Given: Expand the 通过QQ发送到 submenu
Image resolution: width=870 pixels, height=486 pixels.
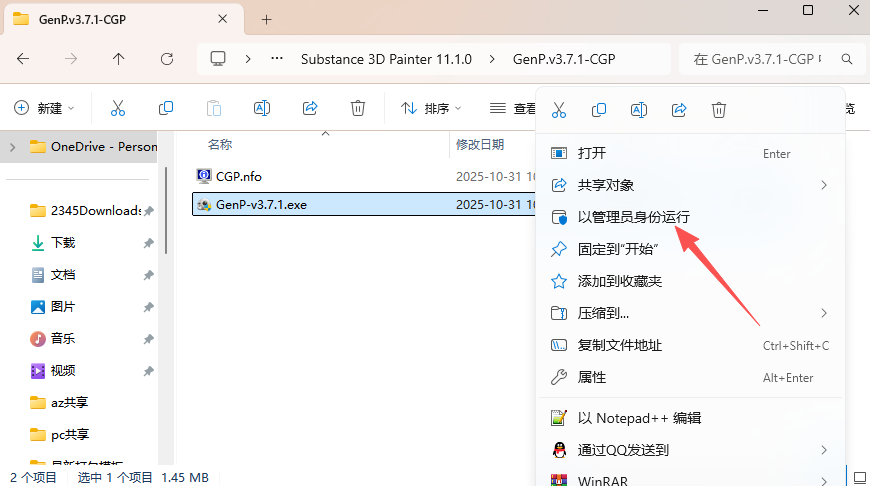Looking at the screenshot, I should click(824, 450).
